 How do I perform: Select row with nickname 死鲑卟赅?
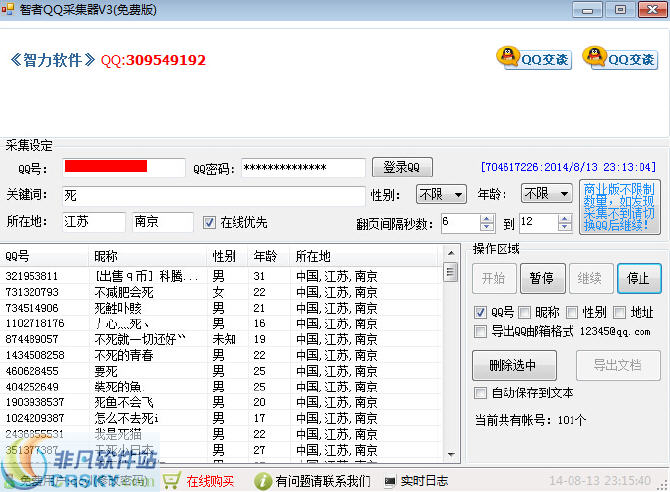tap(221, 308)
